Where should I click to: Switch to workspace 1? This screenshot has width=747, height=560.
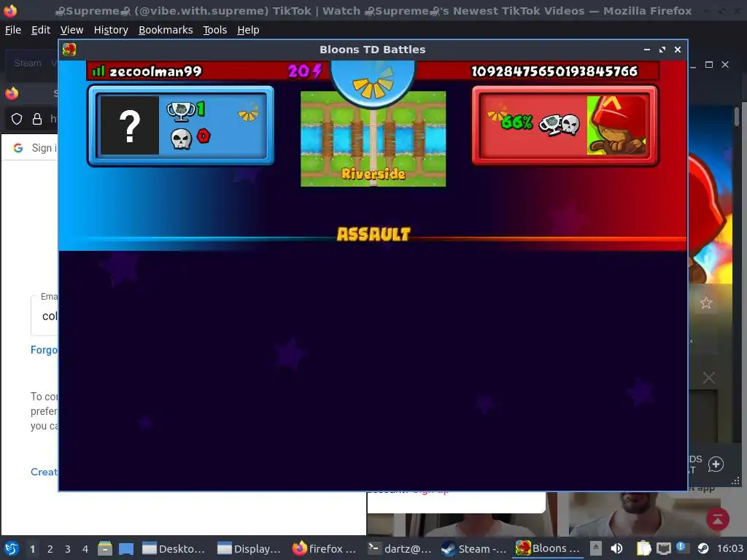tap(32, 549)
